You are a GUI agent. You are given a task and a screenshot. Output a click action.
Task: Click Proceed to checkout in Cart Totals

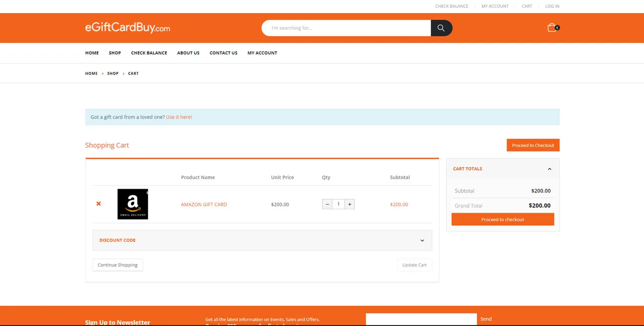coord(503,219)
